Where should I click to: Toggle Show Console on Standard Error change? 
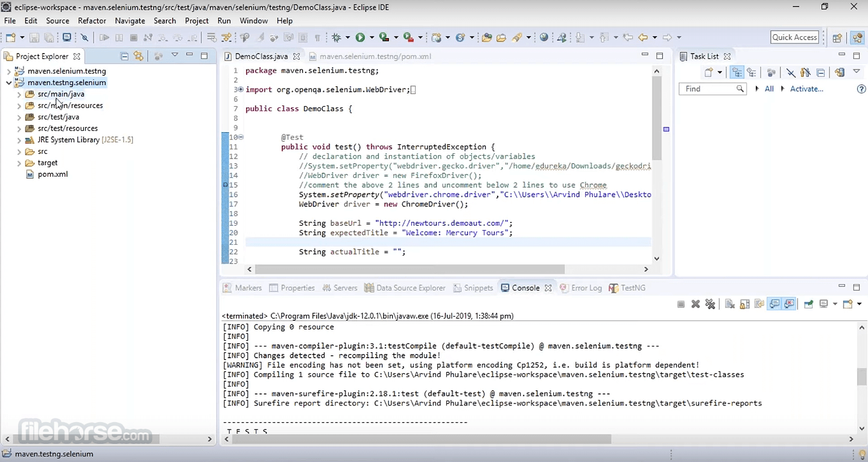click(x=789, y=304)
